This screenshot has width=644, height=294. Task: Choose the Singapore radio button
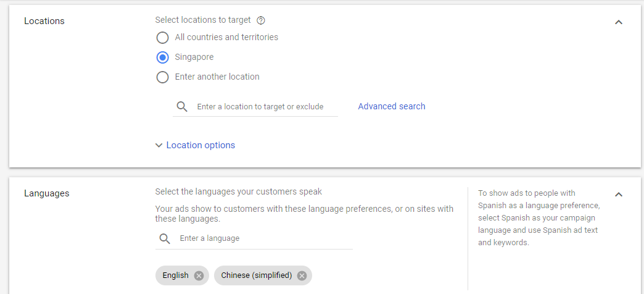tap(163, 57)
